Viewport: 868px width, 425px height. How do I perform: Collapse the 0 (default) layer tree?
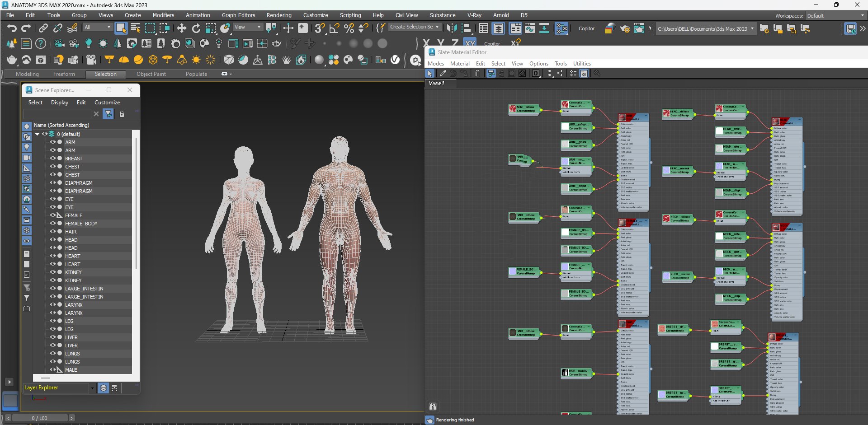(x=38, y=134)
